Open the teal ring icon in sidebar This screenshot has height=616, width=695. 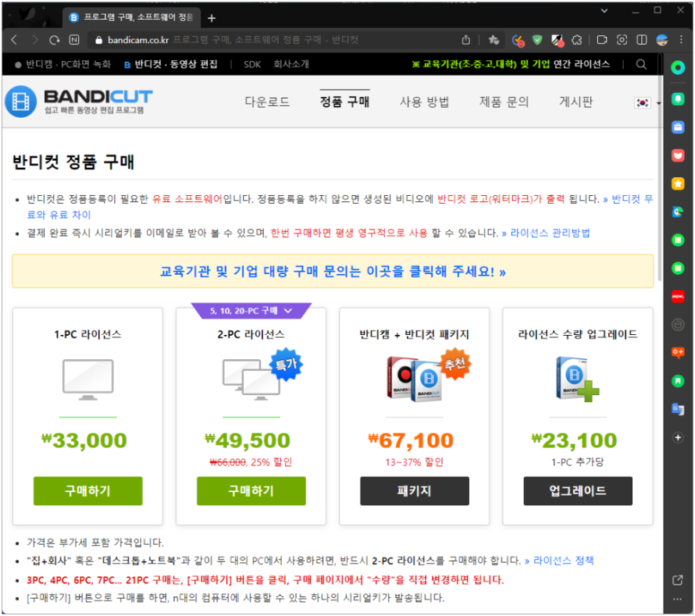[678, 68]
